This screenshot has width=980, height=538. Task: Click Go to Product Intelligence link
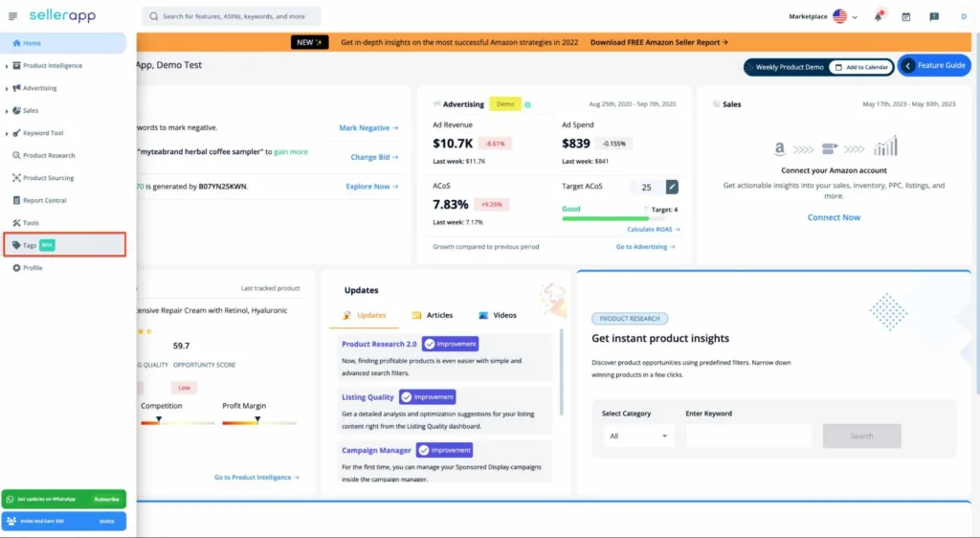pyautogui.click(x=256, y=478)
